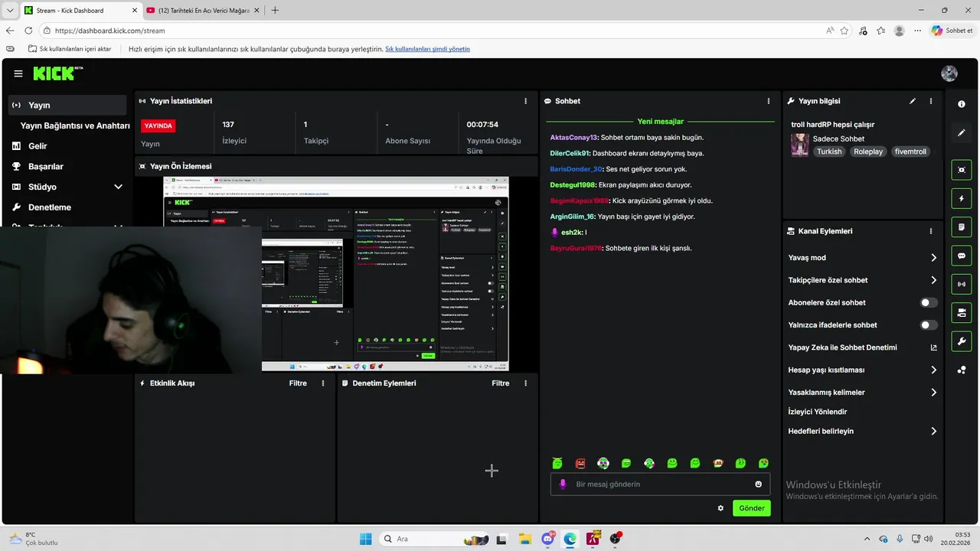Open the Edge Copilot Sohbet et button
This screenshot has height=551, width=980.
(x=952, y=31)
